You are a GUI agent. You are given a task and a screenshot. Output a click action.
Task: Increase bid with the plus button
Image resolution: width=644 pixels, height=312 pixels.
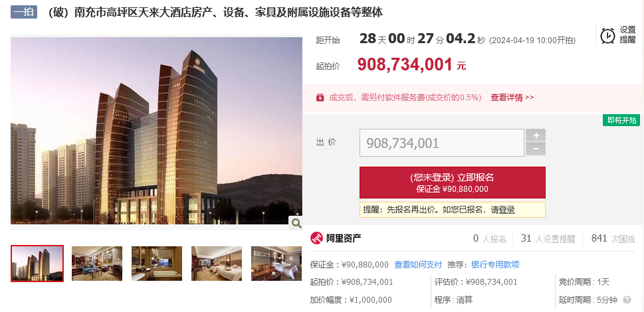pyautogui.click(x=536, y=135)
